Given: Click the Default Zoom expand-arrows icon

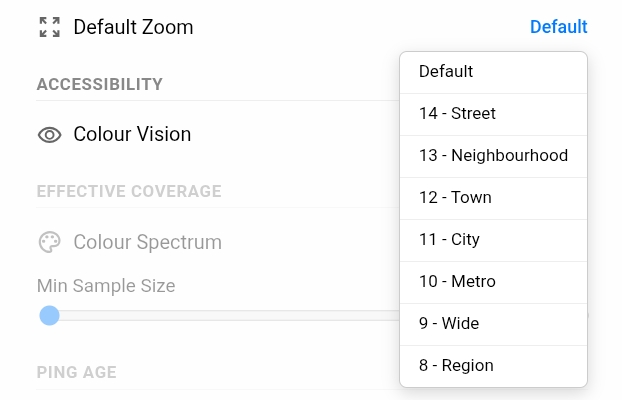Looking at the screenshot, I should tap(49, 27).
